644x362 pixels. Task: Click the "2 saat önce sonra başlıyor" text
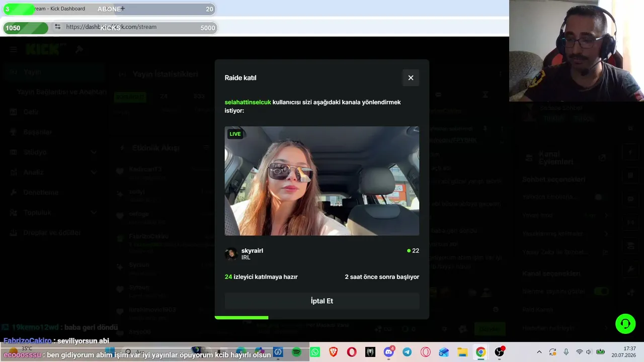[x=382, y=277]
